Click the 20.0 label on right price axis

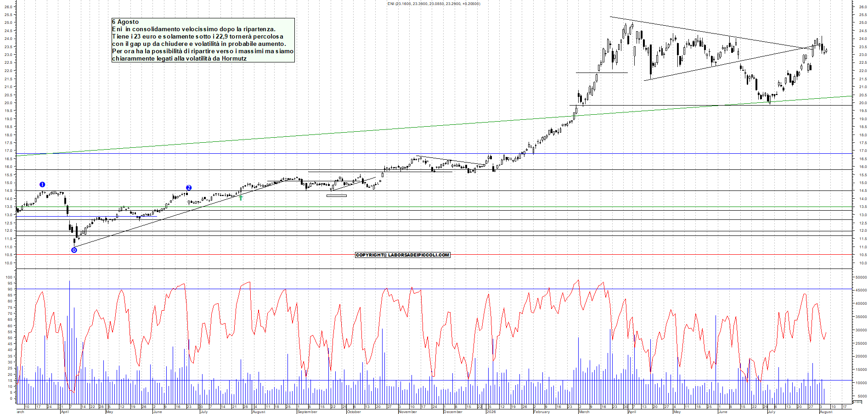click(862, 103)
